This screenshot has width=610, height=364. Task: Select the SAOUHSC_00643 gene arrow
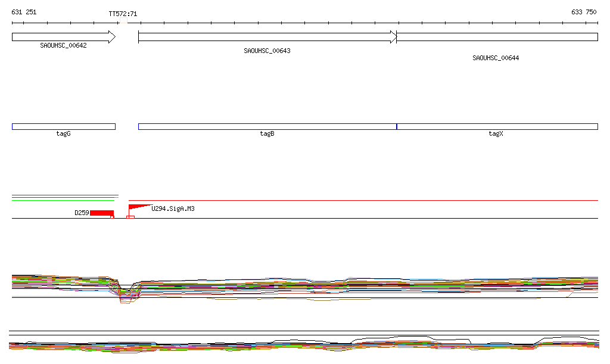(267, 37)
